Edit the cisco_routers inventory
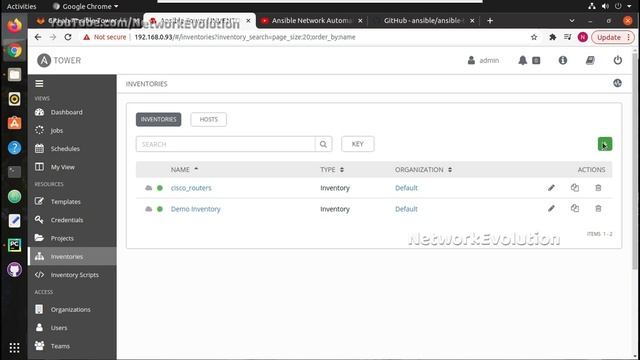This screenshot has height=360, width=640. [551, 188]
